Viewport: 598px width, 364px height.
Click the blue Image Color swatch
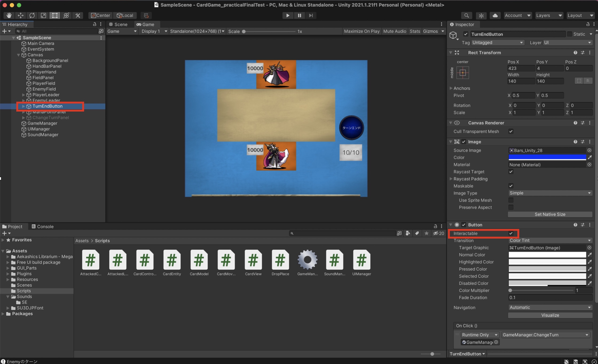tap(547, 157)
